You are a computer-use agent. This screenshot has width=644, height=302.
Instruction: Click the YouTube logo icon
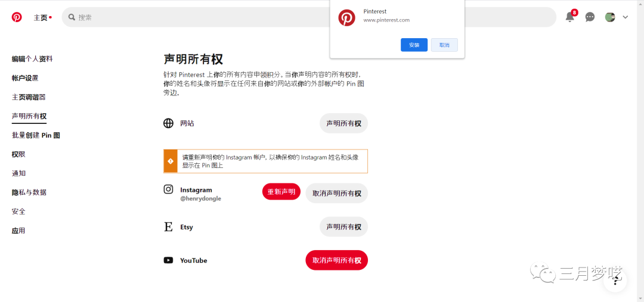coord(168,260)
